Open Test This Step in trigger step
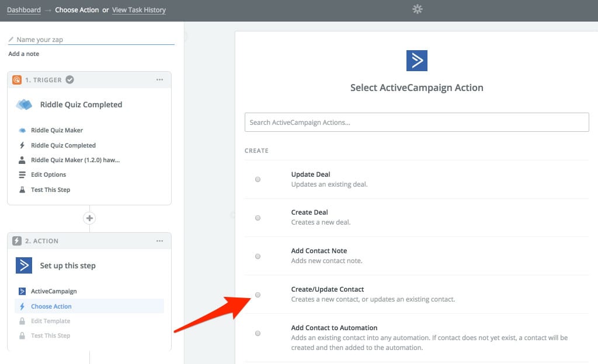Image resolution: width=598 pixels, height=364 pixels. point(51,190)
